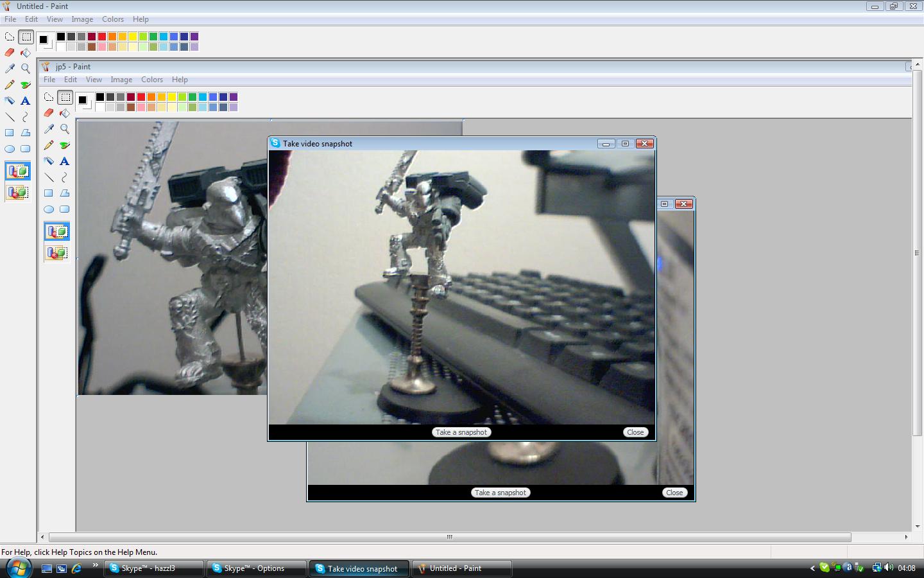Open the Colors menu of Untitled - Paint

[x=112, y=19]
